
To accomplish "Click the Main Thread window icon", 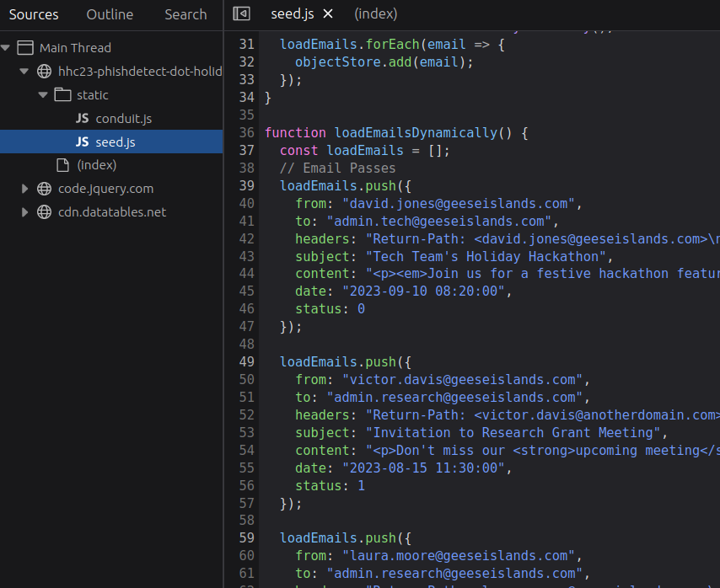I will coord(25,48).
